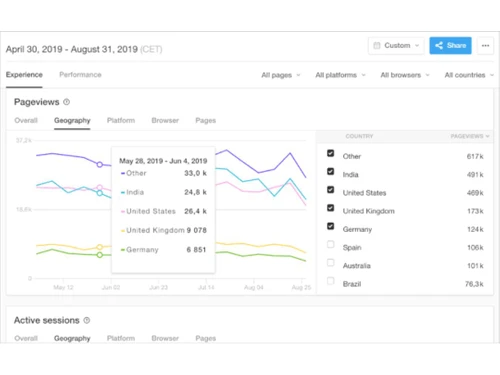
Task: Switch to the Experience tab
Action: (24, 75)
